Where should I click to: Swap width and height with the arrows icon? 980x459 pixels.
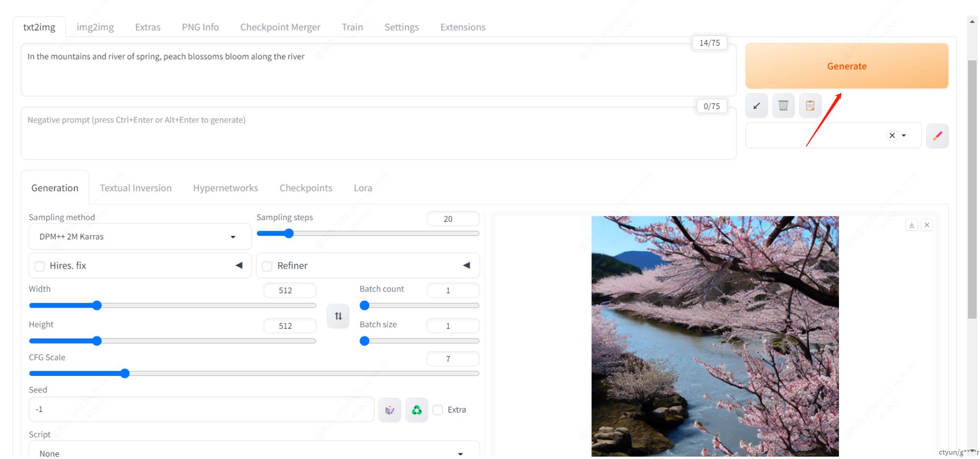(338, 316)
